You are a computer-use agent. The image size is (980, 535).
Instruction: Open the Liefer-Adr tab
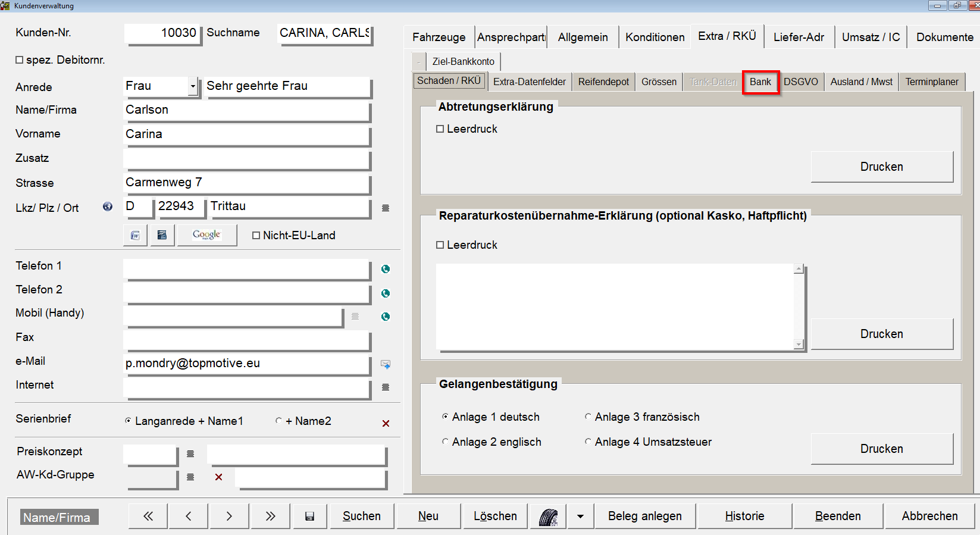click(799, 37)
